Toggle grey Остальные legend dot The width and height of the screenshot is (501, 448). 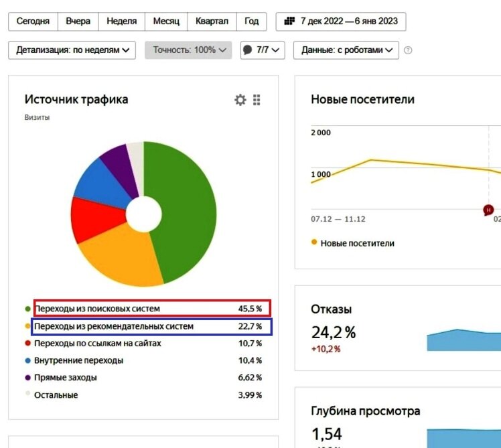(x=28, y=393)
